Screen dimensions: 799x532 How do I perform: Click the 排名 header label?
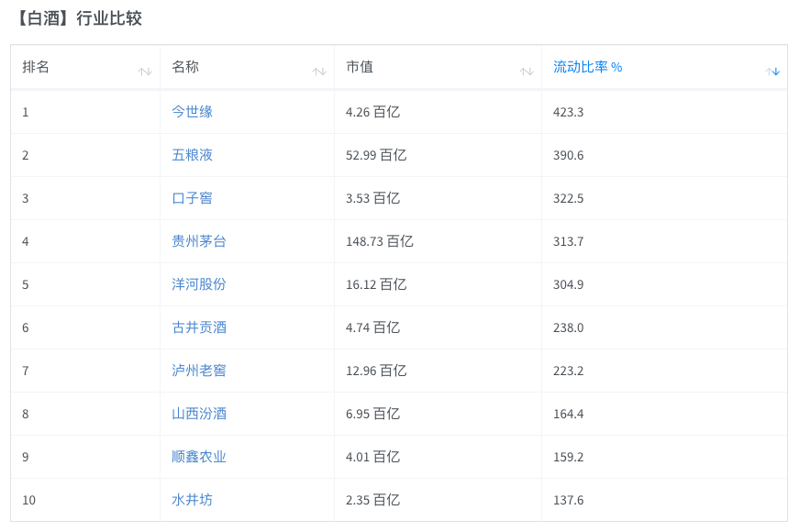36,67
